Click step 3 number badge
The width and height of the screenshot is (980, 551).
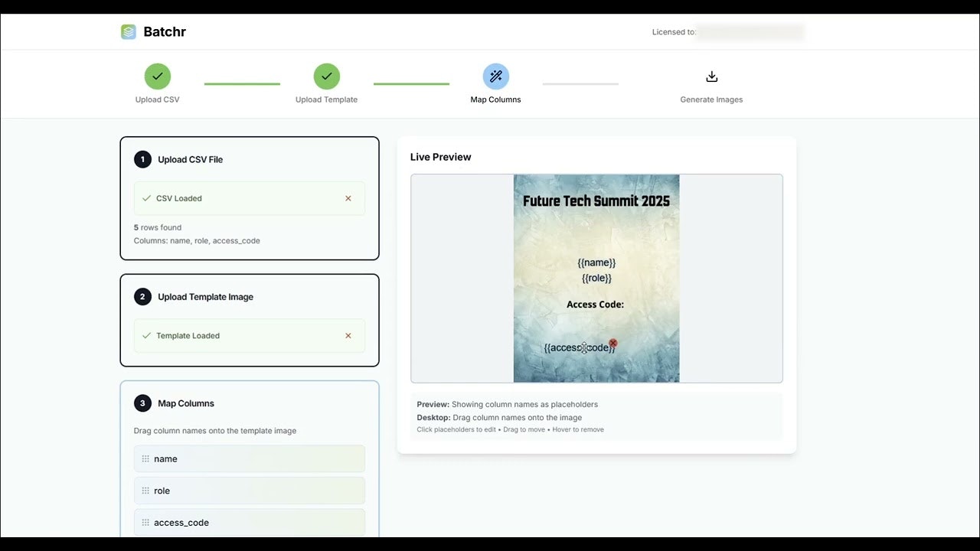(142, 403)
